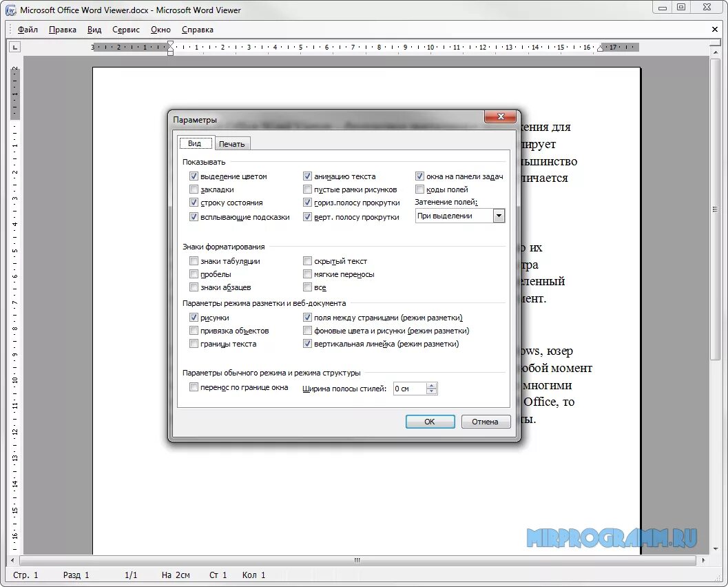The image size is (728, 587).
Task: Disable всплывающие подсказки checkbox
Action: pyautogui.click(x=194, y=216)
